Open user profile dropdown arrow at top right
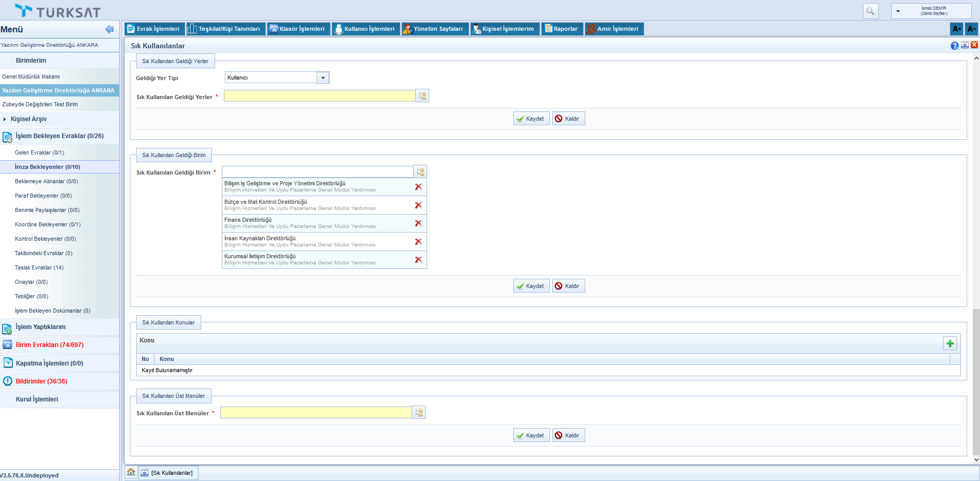980x481 pixels. [898, 11]
